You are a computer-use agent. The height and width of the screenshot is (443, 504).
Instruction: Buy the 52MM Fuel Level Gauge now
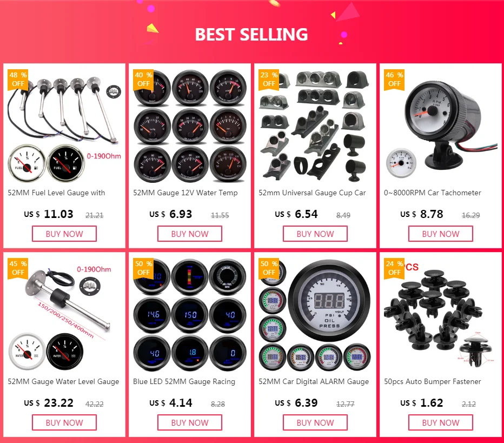click(64, 234)
